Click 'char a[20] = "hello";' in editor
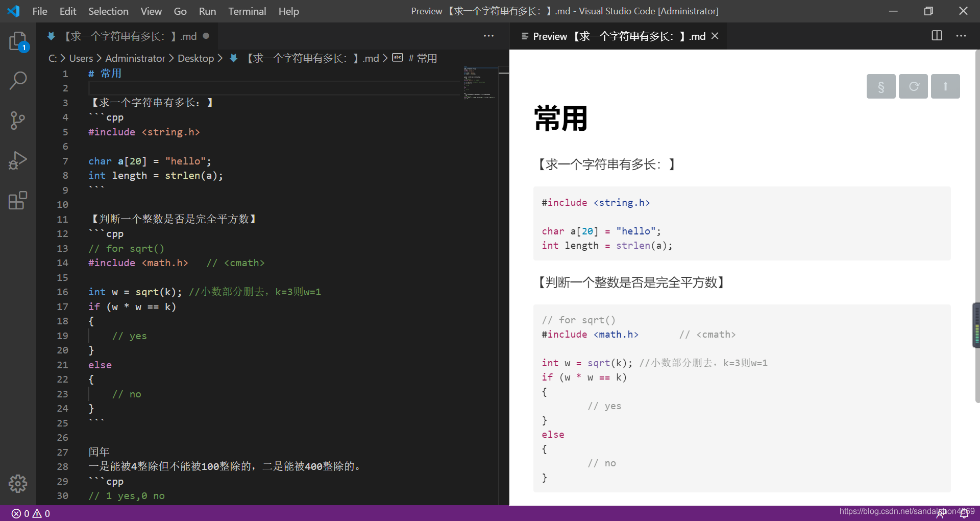The height and width of the screenshot is (521, 980). coord(150,161)
